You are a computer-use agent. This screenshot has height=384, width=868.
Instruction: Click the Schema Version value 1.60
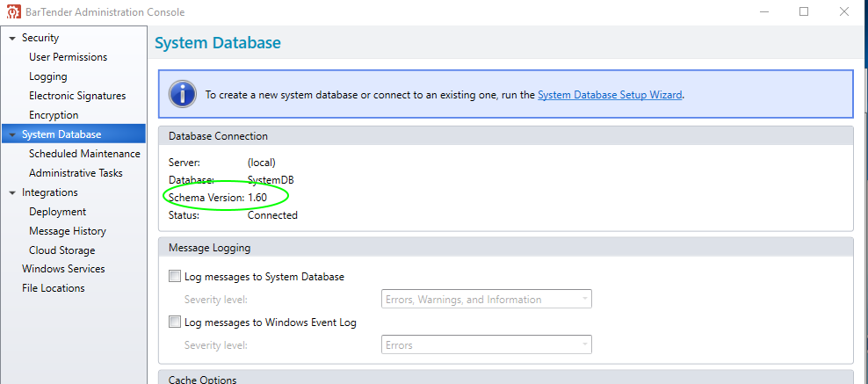pyautogui.click(x=258, y=198)
